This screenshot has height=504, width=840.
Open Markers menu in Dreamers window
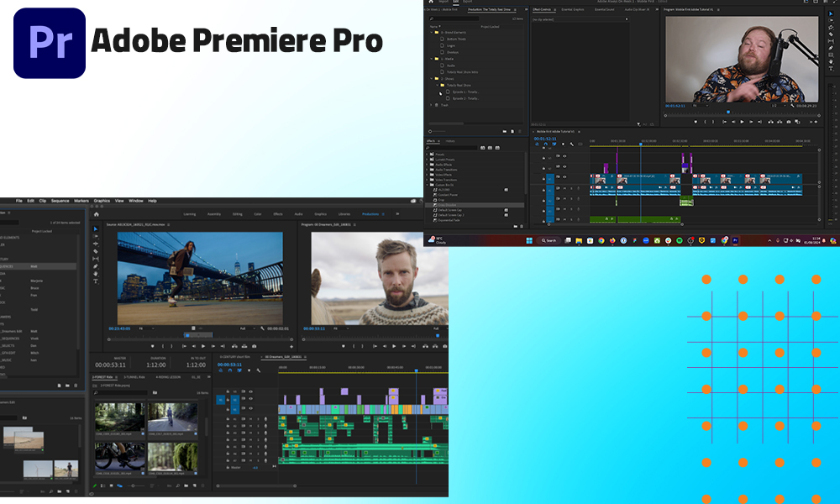coord(81,201)
